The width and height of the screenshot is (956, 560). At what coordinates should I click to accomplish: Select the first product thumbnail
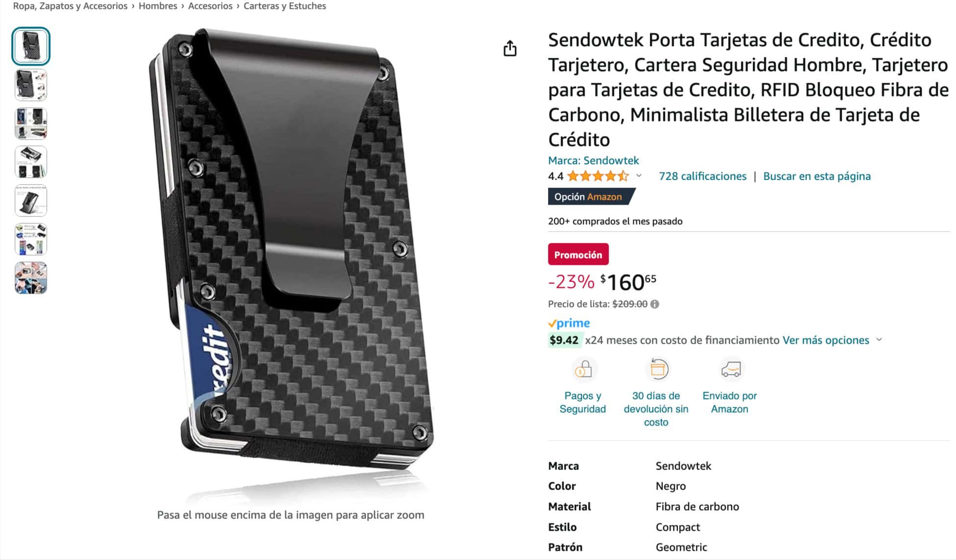[x=31, y=47]
